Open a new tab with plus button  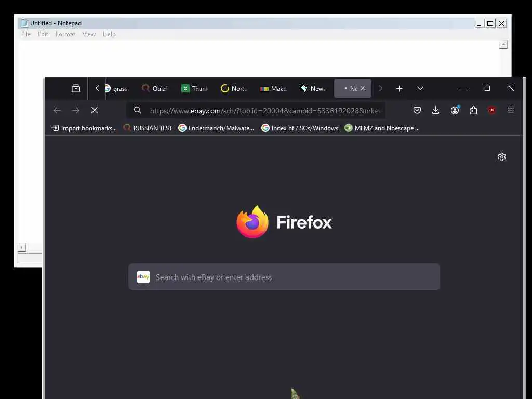click(x=399, y=88)
